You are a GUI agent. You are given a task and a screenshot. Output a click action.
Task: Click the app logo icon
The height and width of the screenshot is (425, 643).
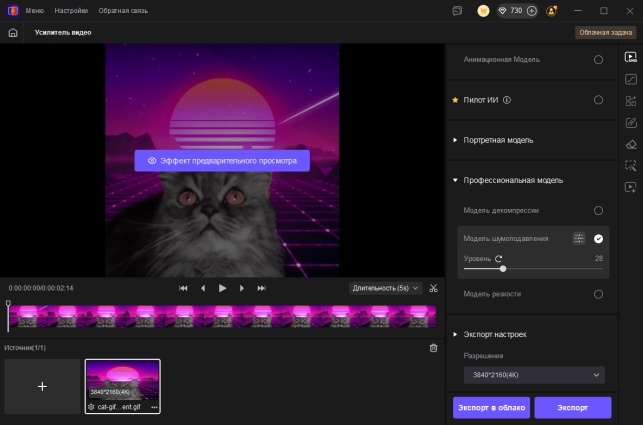tap(13, 11)
